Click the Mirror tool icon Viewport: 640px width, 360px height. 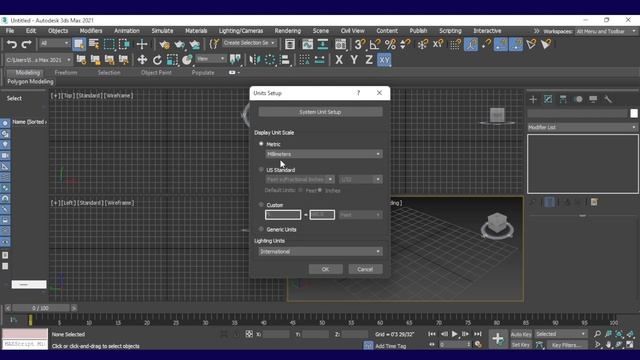[x=255, y=60]
